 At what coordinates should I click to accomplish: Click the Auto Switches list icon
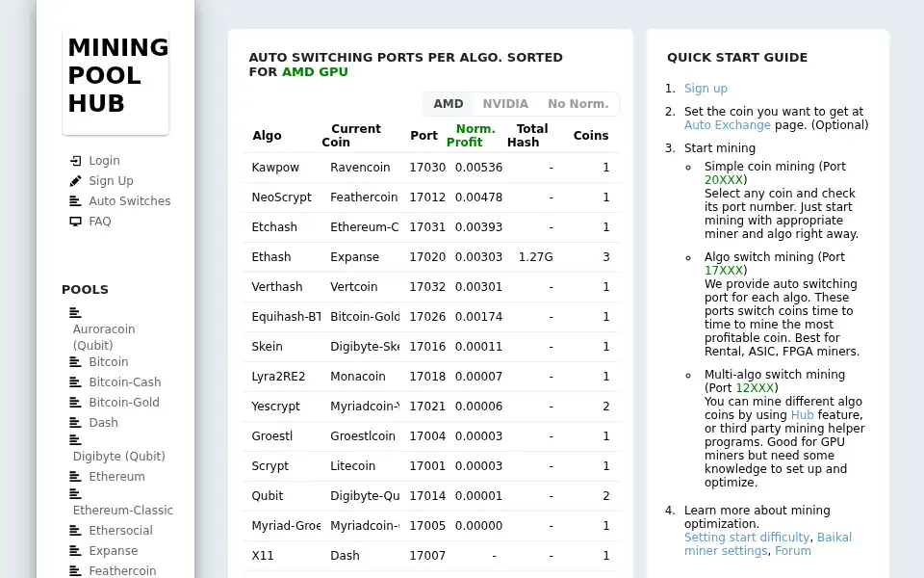(75, 201)
